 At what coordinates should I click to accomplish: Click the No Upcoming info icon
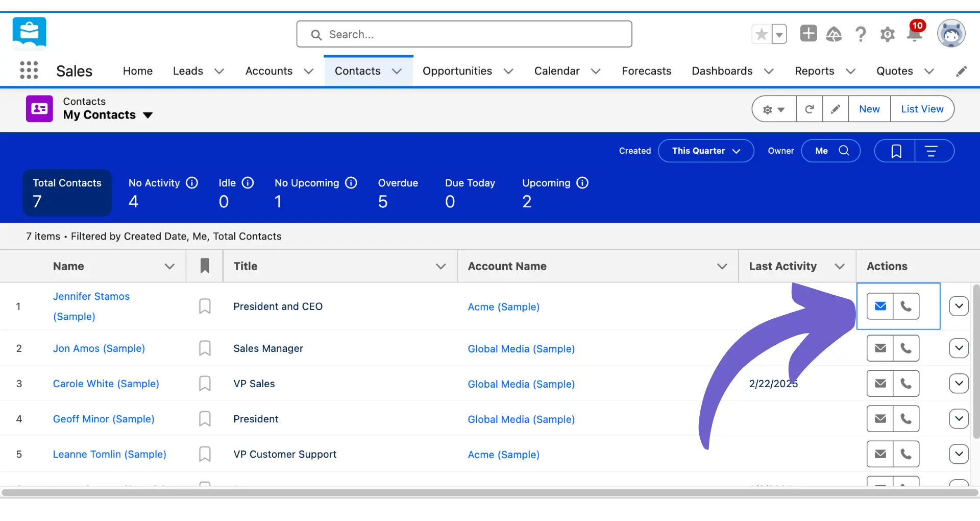351,182
